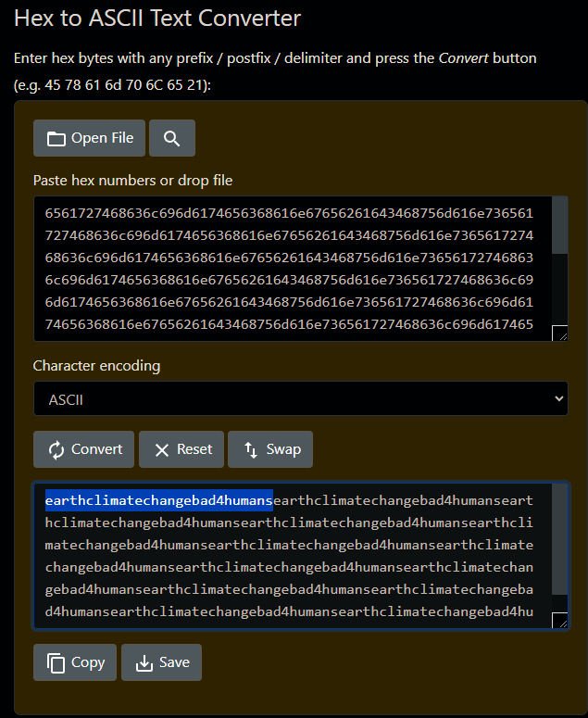
Task: Expand the encoding list via its chevron arrow
Action: tap(557, 398)
